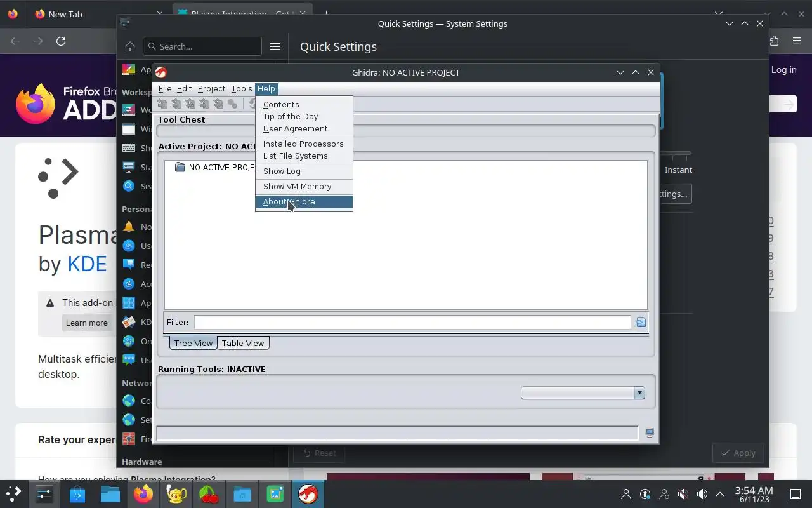The height and width of the screenshot is (508, 812).
Task: Open Regional Settings icon in settings sidebar
Action: click(x=129, y=265)
